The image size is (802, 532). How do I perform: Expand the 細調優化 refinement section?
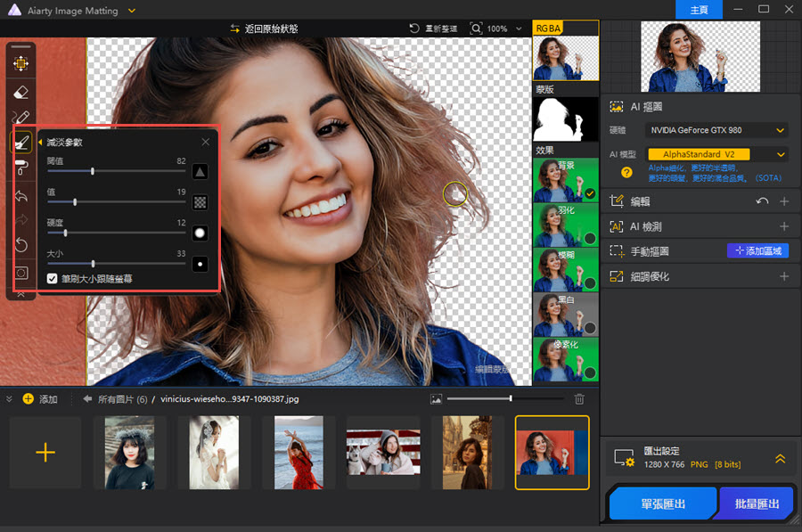click(784, 276)
